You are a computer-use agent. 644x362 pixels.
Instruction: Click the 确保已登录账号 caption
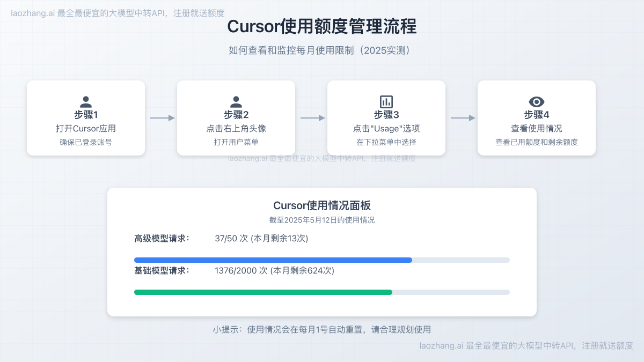(86, 143)
